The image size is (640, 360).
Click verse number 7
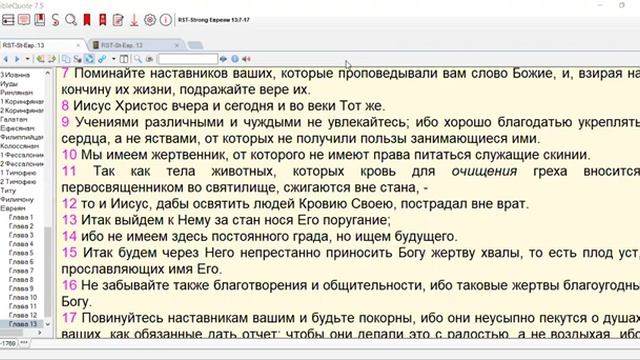pos(65,73)
